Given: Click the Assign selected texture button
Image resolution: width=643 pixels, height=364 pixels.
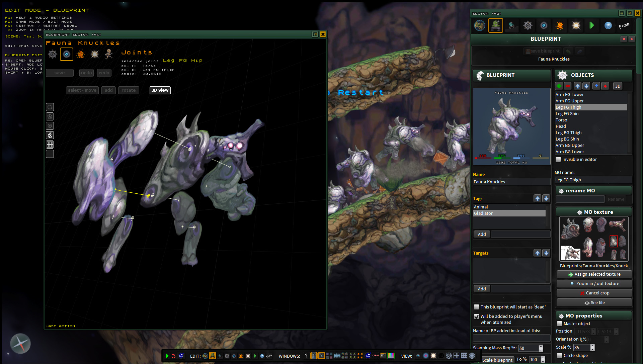Looking at the screenshot, I should pos(594,274).
